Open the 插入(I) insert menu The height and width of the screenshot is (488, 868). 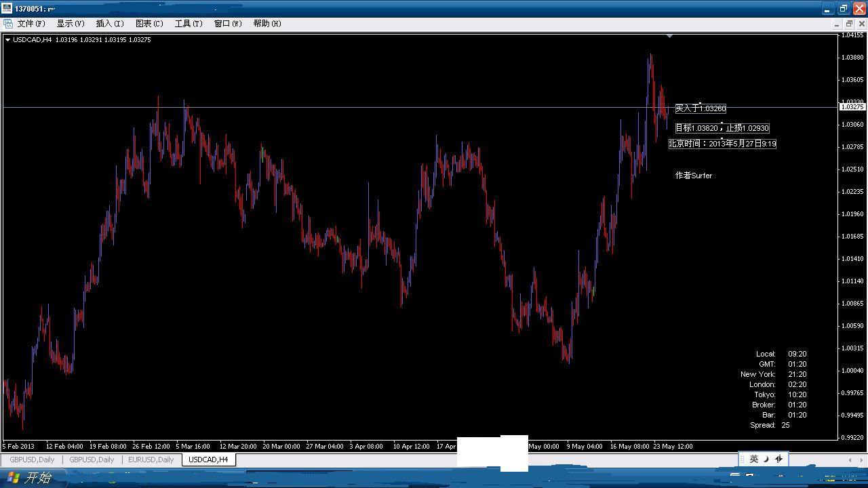point(109,24)
